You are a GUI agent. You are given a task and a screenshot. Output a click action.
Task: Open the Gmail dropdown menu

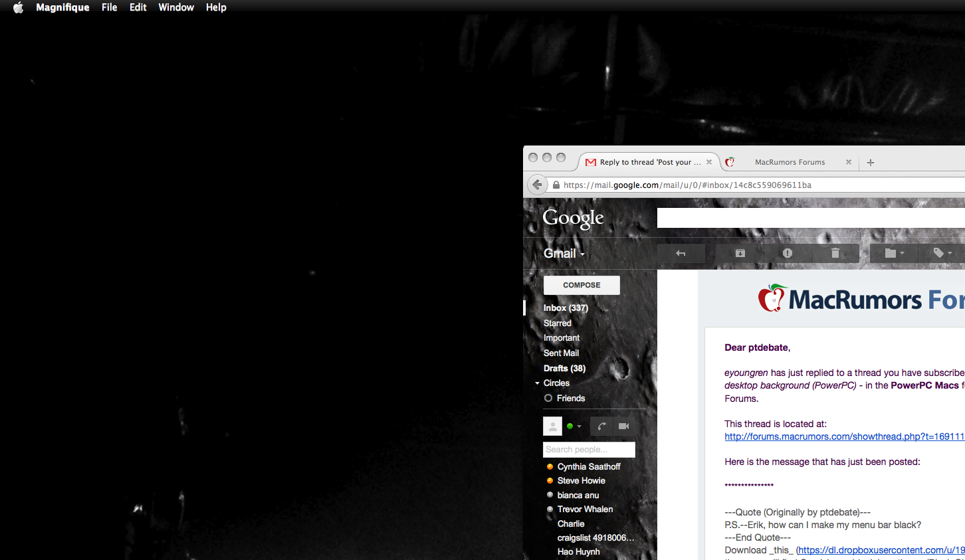click(564, 254)
